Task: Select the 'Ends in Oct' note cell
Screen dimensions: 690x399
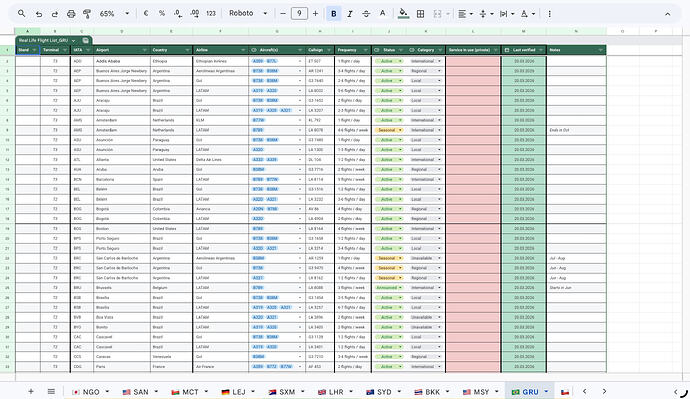Action: coord(576,130)
